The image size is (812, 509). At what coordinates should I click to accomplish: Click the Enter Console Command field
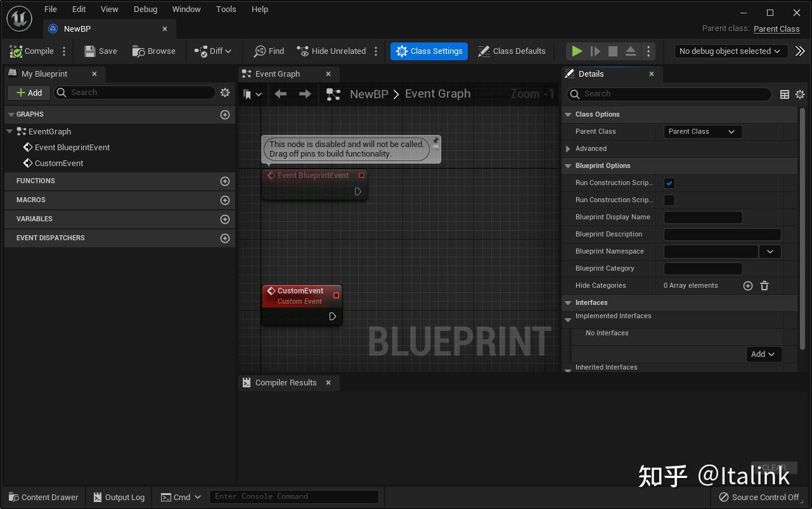tap(293, 497)
